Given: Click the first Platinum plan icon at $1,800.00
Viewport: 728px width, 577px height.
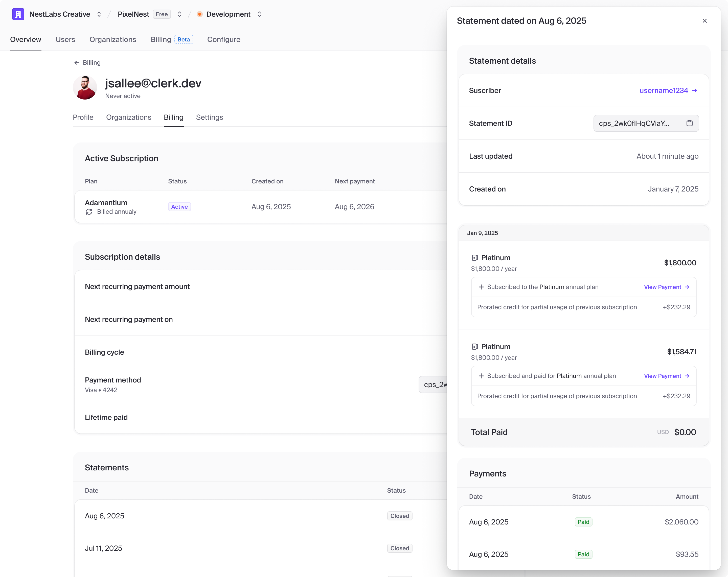Looking at the screenshot, I should point(475,258).
